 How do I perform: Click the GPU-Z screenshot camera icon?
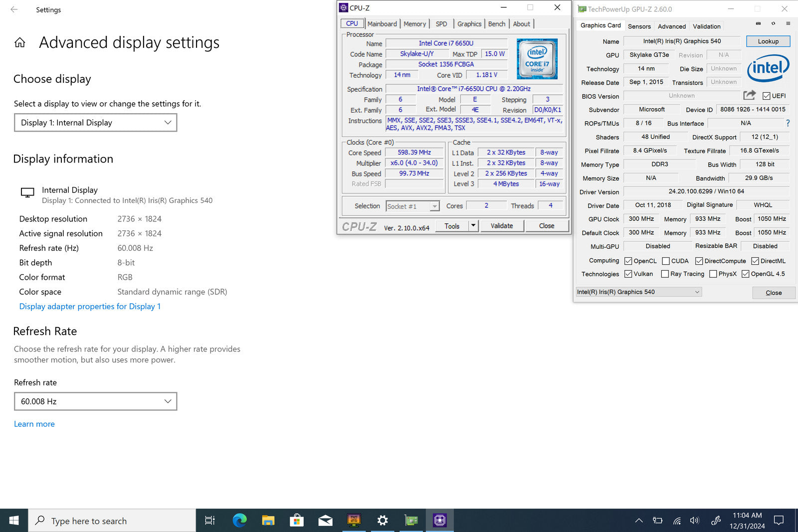click(x=758, y=23)
